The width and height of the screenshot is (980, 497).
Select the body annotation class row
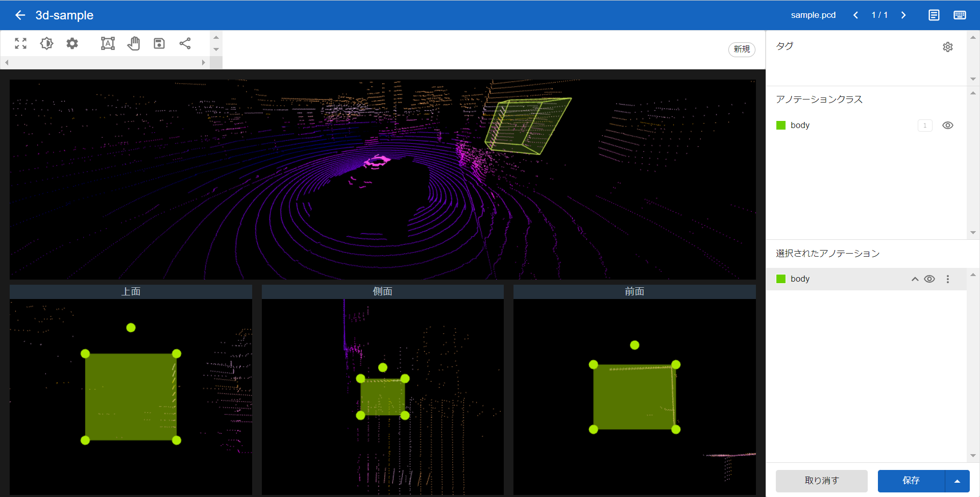[866, 126]
